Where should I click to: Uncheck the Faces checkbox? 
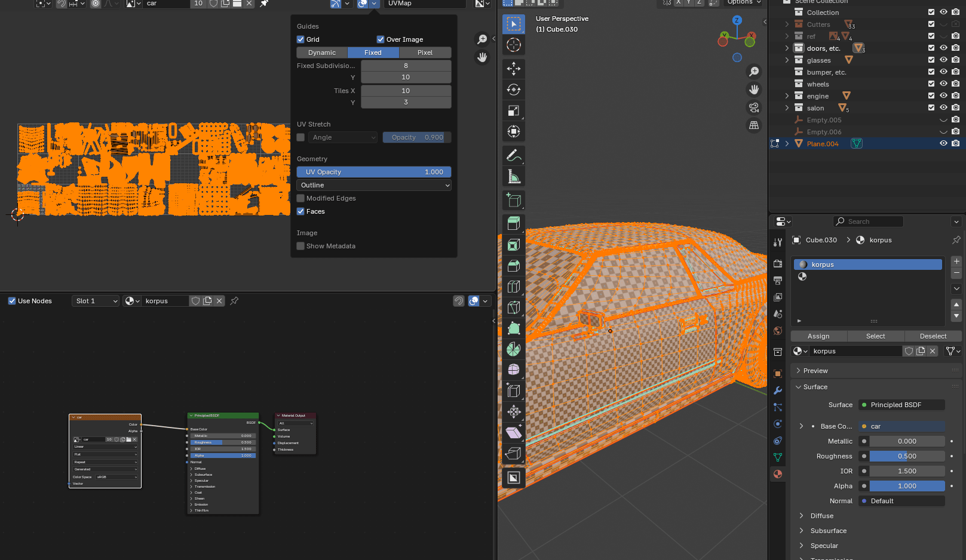pyautogui.click(x=301, y=211)
